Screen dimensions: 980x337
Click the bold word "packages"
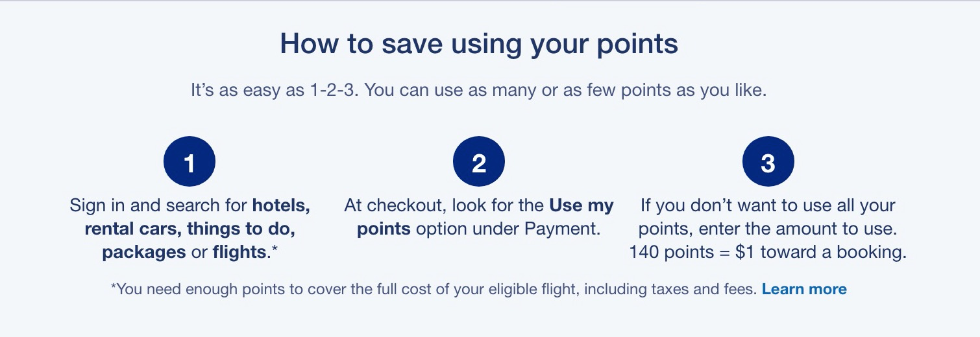click(144, 253)
